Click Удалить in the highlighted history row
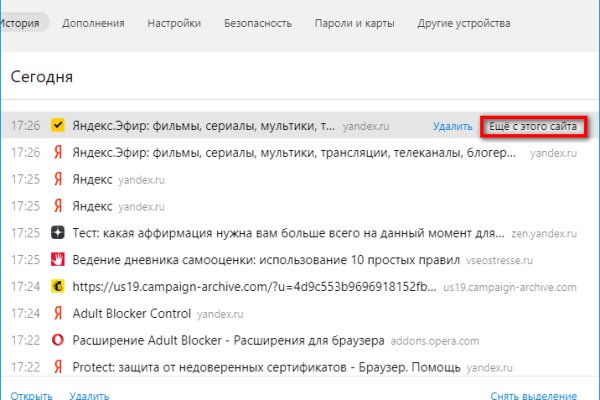Screen dimensions: 600x400 coord(453,127)
